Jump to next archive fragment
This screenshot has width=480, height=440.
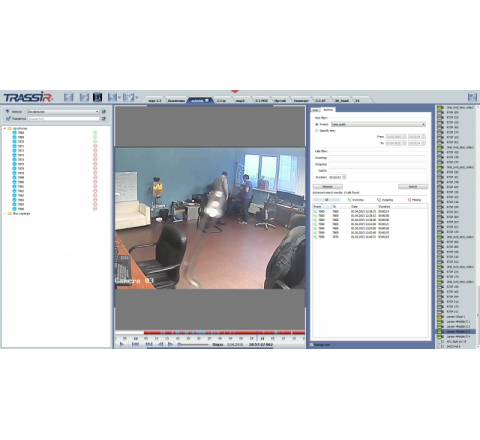coord(149,344)
